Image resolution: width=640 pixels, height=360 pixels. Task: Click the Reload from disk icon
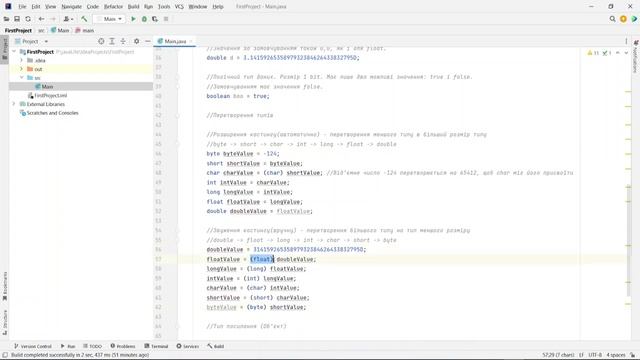point(28,19)
